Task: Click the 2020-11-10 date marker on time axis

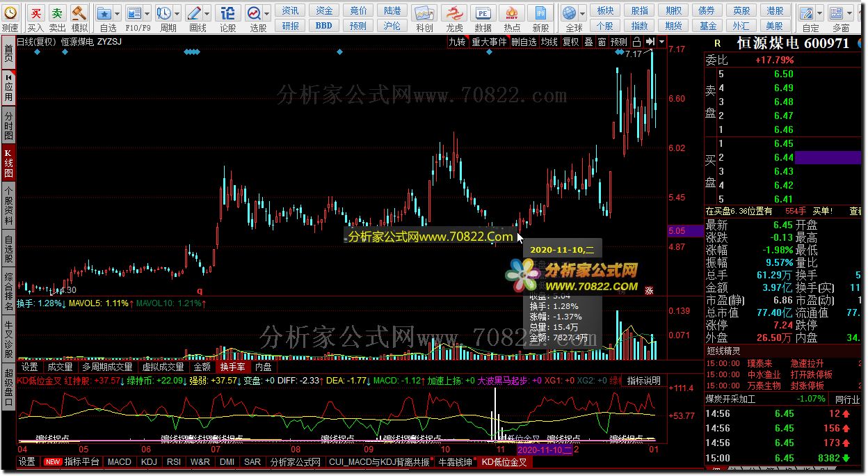Action: (x=545, y=451)
